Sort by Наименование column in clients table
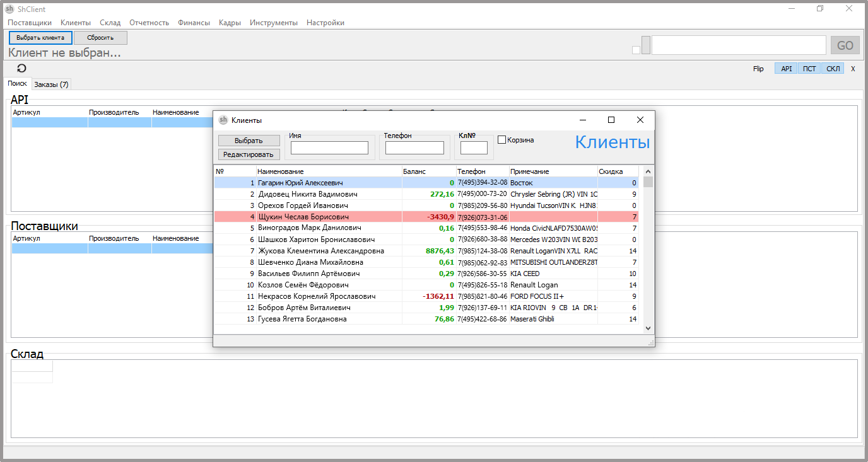The image size is (868, 462). [x=329, y=171]
